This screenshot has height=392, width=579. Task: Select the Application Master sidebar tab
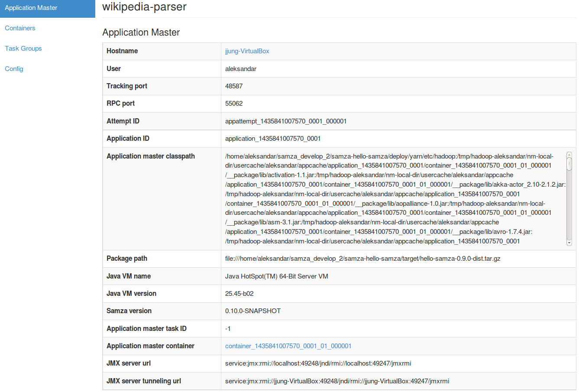tap(47, 8)
